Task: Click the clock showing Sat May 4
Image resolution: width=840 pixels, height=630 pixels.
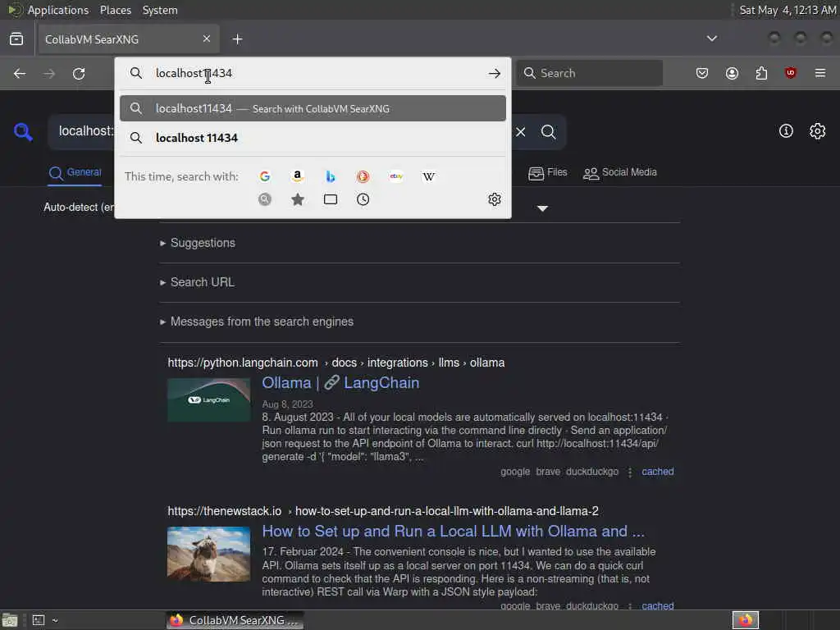Action: click(787, 10)
